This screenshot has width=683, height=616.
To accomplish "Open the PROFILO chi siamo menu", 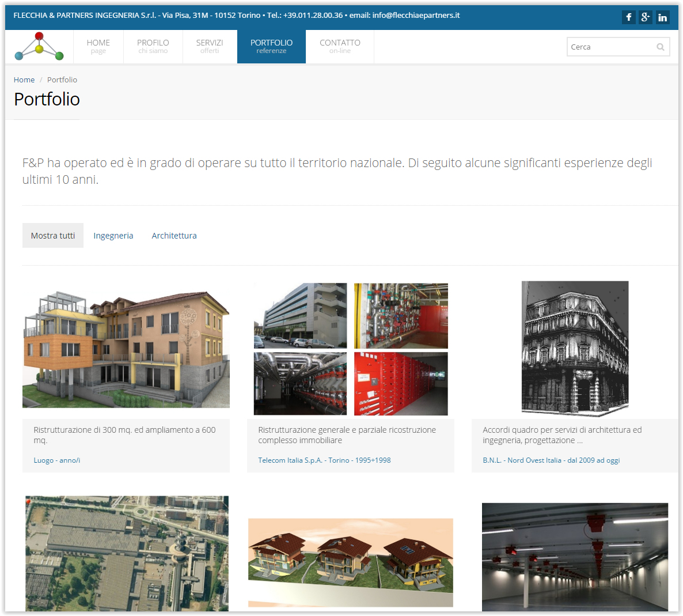I will tap(153, 46).
